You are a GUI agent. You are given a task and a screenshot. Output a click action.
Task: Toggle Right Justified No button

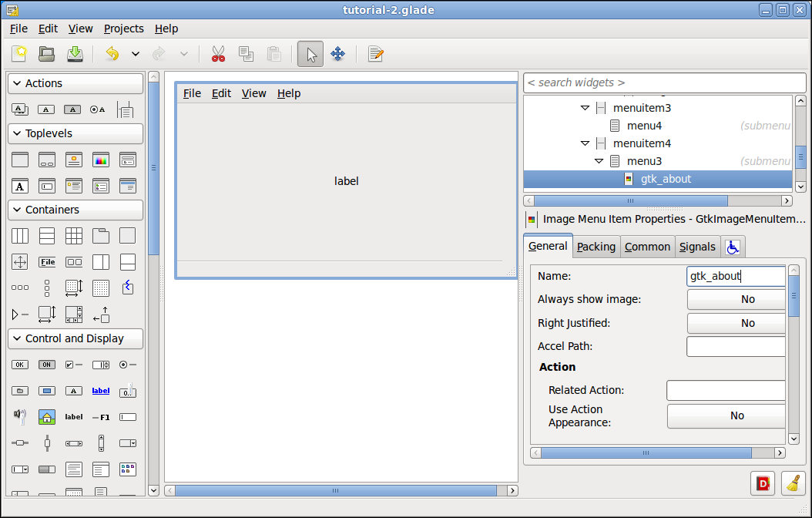click(737, 323)
